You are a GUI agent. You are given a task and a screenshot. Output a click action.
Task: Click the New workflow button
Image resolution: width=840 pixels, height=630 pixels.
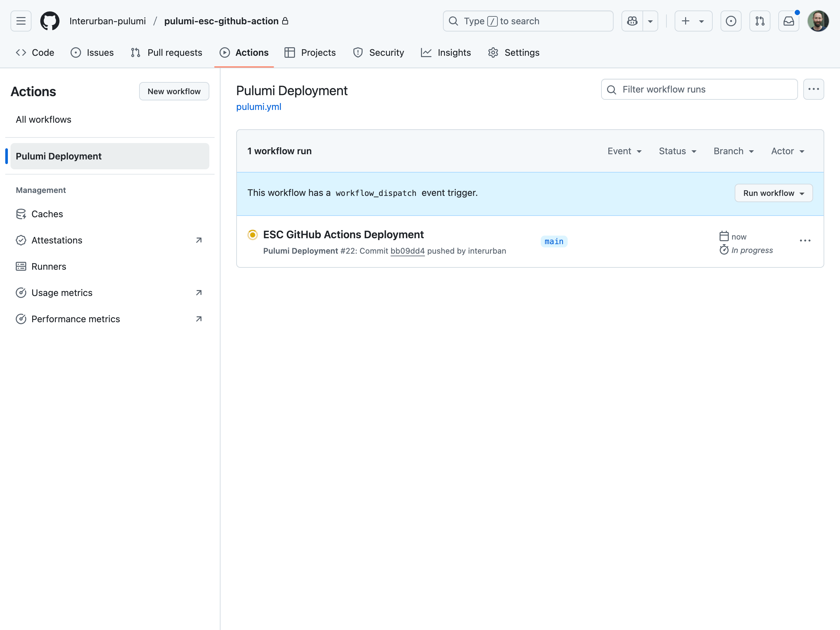point(174,91)
